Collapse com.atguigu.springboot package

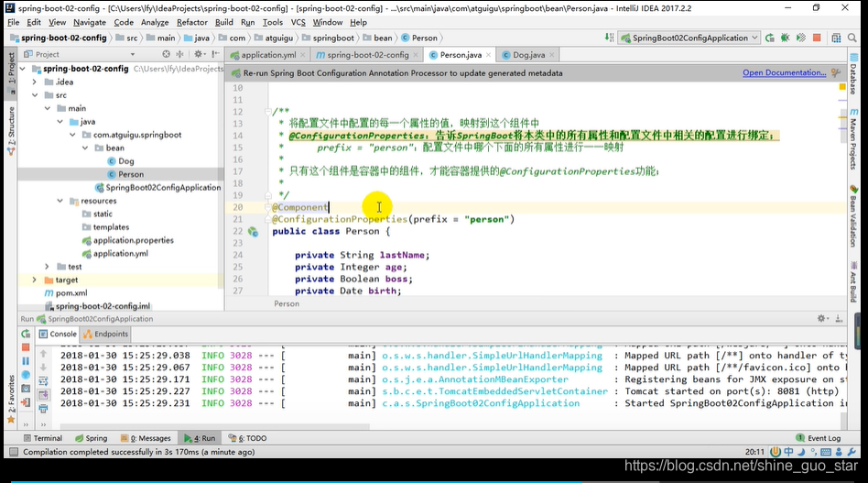pyautogui.click(x=72, y=135)
